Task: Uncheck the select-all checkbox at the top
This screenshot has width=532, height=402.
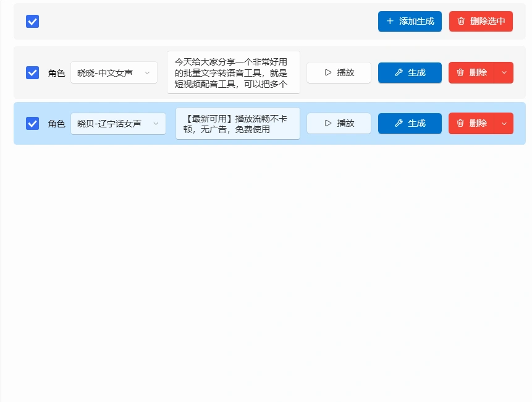Action: (32, 21)
